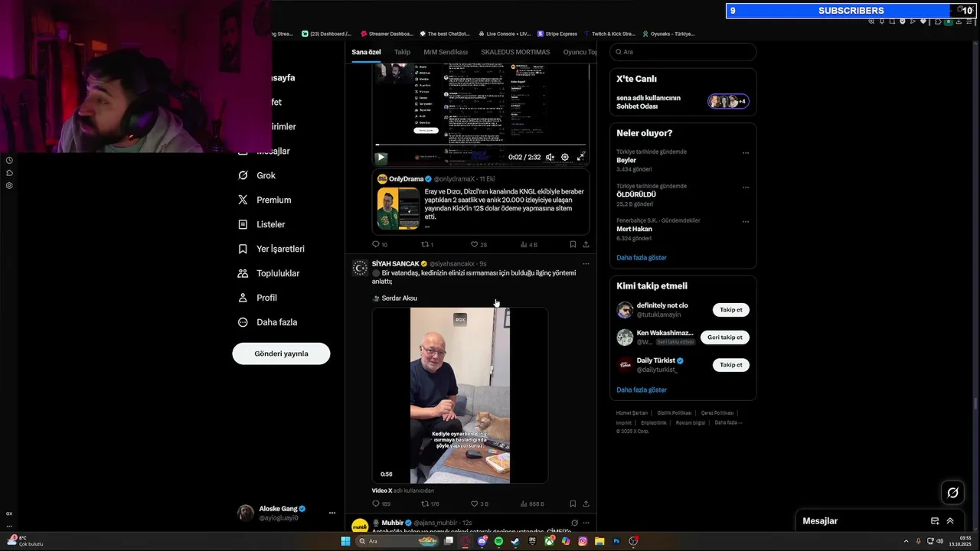Open X Premium in sidebar
Image resolution: width=980 pixels, height=551 pixels.
coord(264,200)
